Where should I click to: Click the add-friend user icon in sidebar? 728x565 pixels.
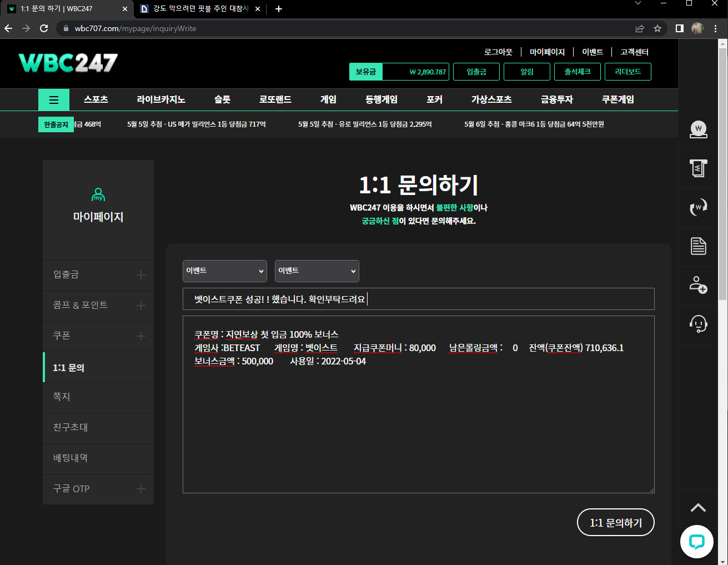(698, 284)
